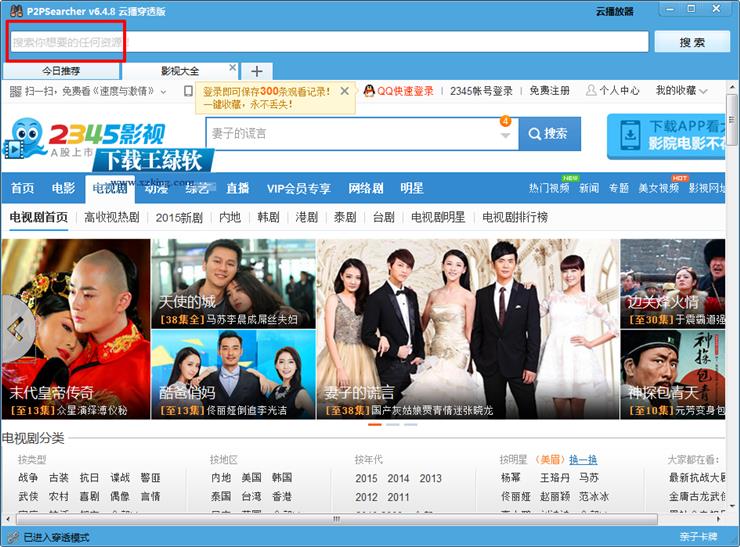Select 2015新剧 sub-tab
The image size is (740, 547).
click(179, 218)
